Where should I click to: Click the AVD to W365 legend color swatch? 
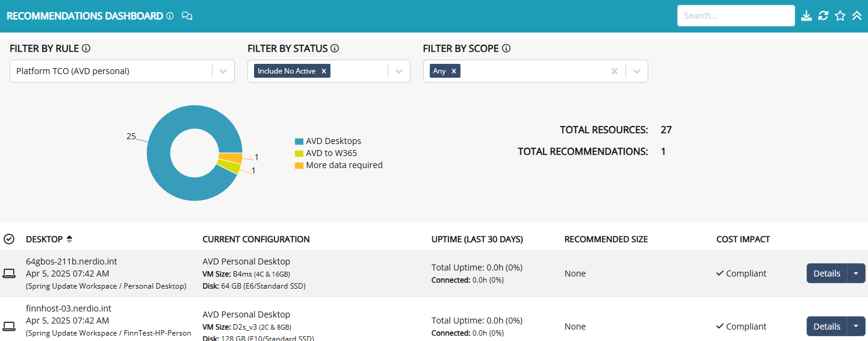pyautogui.click(x=299, y=154)
